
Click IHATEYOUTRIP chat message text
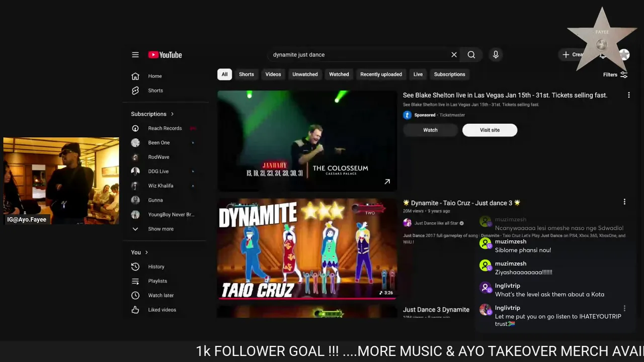558,320
